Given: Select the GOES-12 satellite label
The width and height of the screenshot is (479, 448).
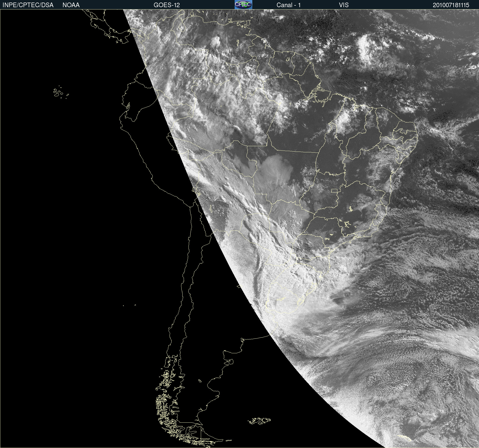Looking at the screenshot, I should 167,5.
